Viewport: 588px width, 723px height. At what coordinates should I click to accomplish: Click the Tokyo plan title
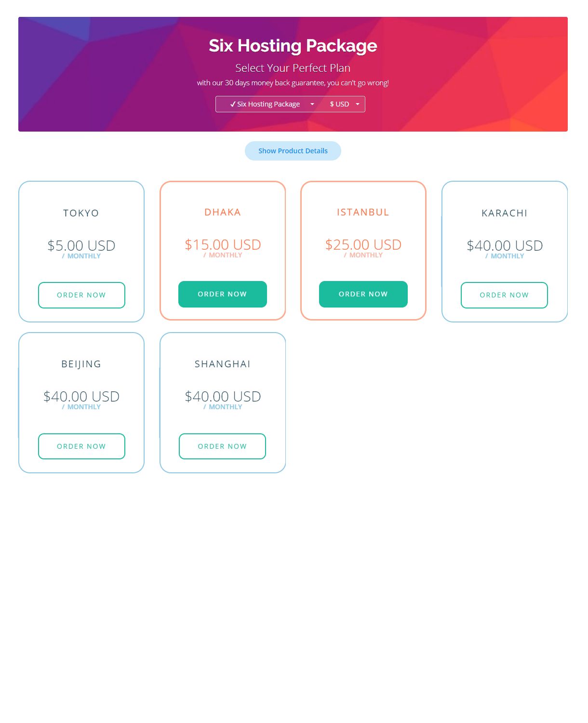point(81,213)
